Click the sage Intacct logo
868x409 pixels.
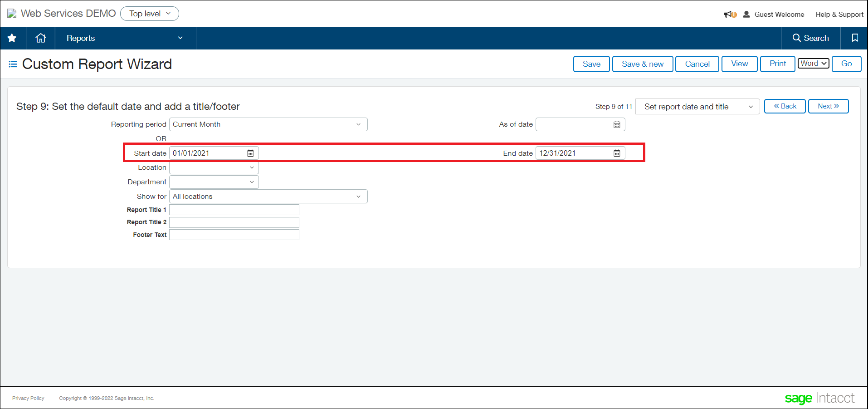820,398
